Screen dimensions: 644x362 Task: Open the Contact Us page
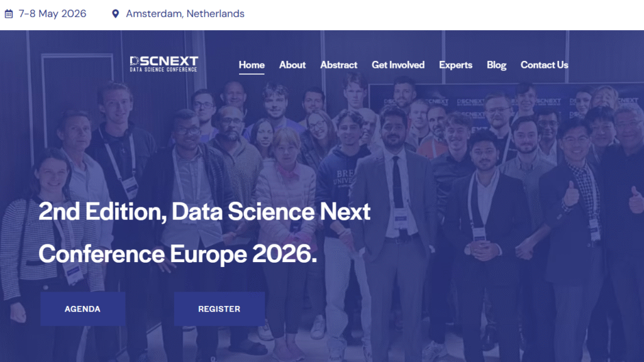[x=544, y=65]
